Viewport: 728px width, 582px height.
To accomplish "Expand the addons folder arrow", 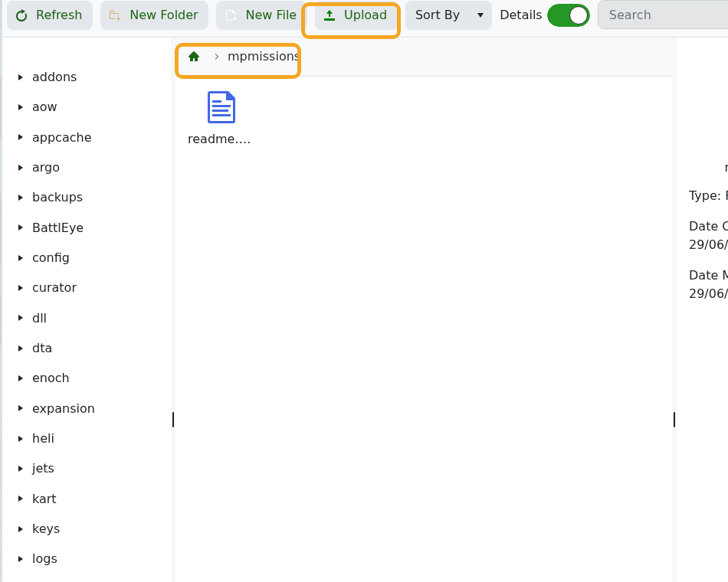I will tap(21, 77).
